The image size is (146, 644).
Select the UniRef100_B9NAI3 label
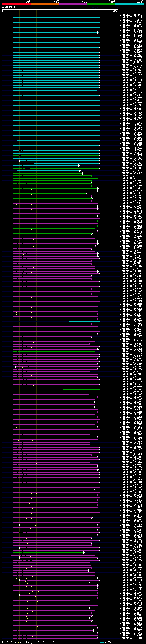[131, 93]
